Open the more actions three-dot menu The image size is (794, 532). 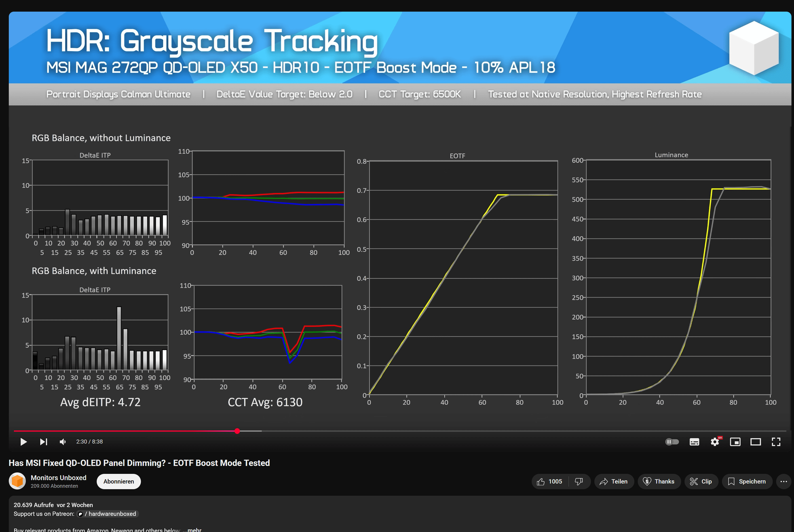[x=784, y=482]
